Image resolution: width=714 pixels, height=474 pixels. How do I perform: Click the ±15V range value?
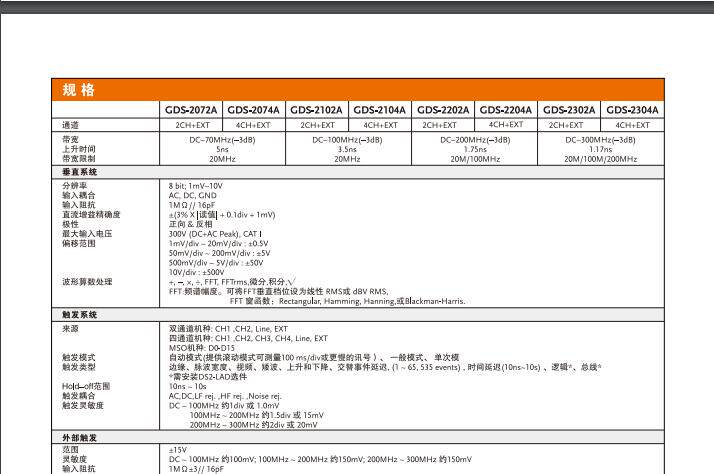tap(178, 450)
